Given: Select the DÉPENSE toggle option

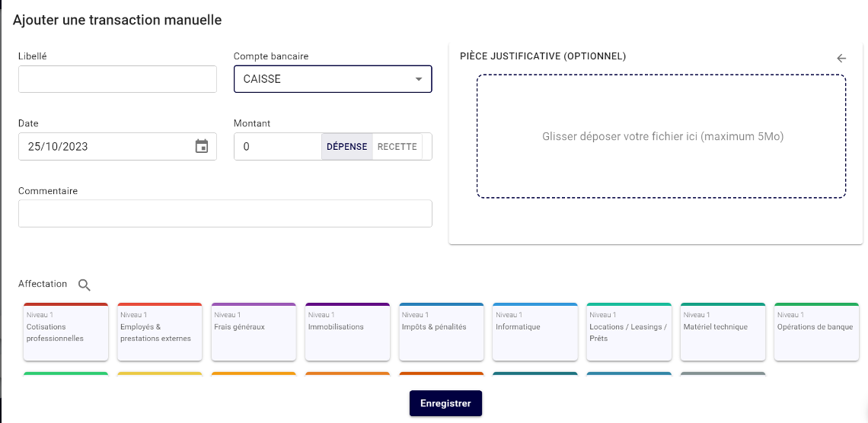Looking at the screenshot, I should [346, 147].
